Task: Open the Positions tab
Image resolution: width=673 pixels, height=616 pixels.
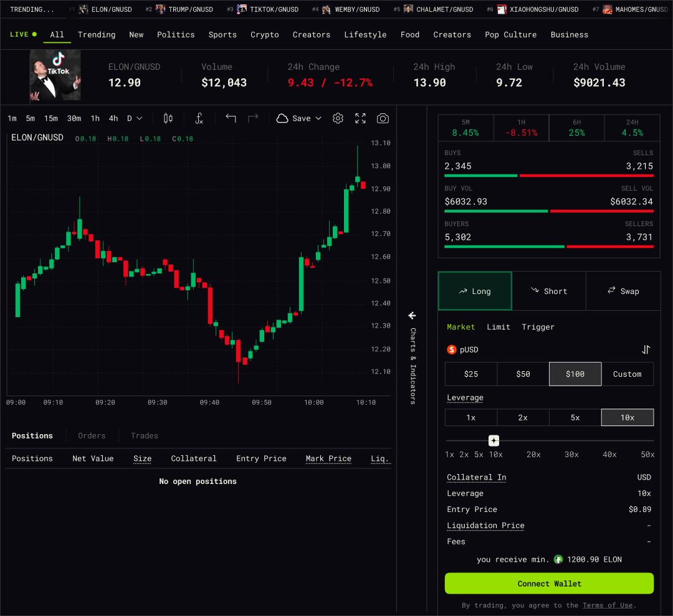Action: pyautogui.click(x=32, y=436)
